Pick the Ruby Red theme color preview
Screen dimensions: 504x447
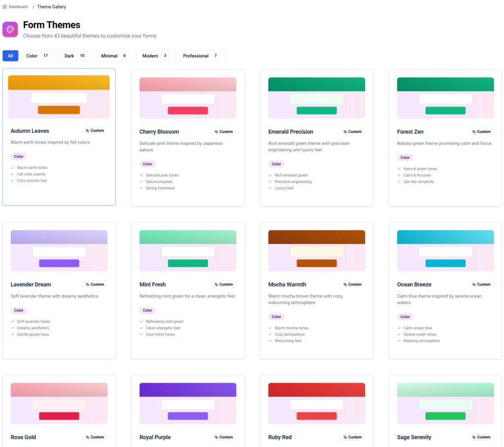(316, 403)
